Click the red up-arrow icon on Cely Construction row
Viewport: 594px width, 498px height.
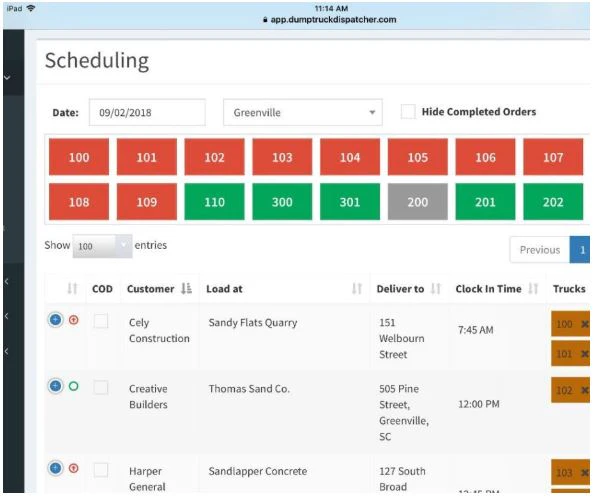[x=73, y=320]
